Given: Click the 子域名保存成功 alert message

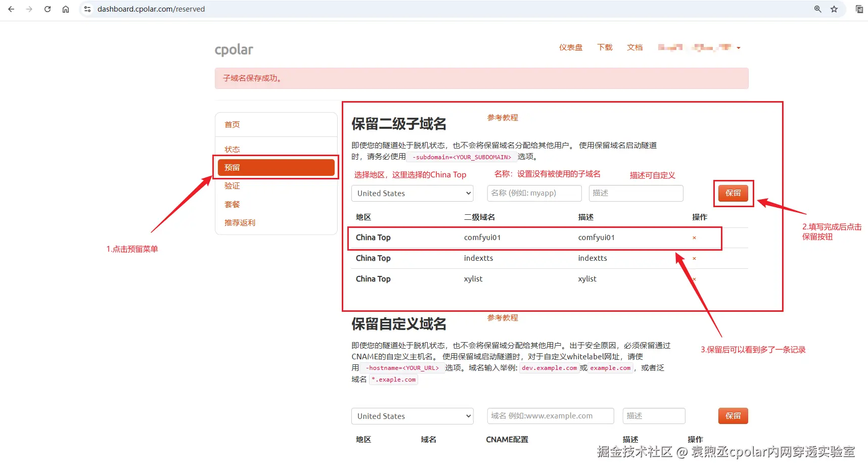Looking at the screenshot, I should [x=481, y=78].
